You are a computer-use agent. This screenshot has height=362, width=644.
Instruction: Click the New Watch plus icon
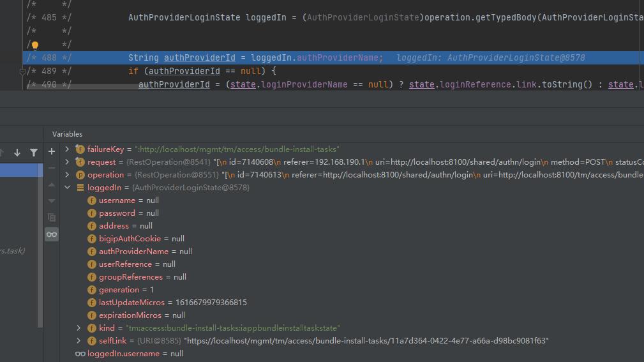[51, 151]
